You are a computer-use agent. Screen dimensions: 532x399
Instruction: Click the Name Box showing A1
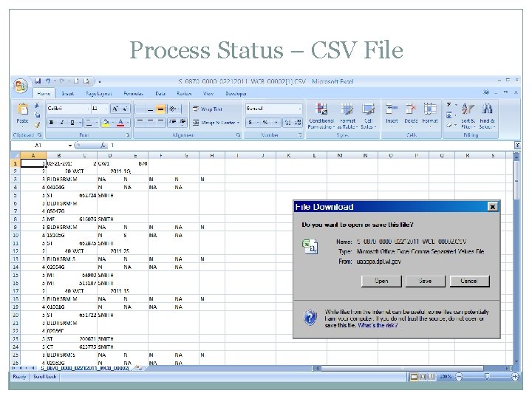[40, 146]
